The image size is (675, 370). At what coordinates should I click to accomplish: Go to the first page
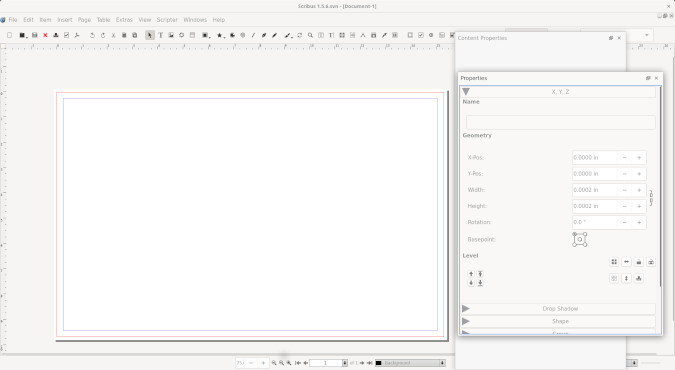coord(298,363)
